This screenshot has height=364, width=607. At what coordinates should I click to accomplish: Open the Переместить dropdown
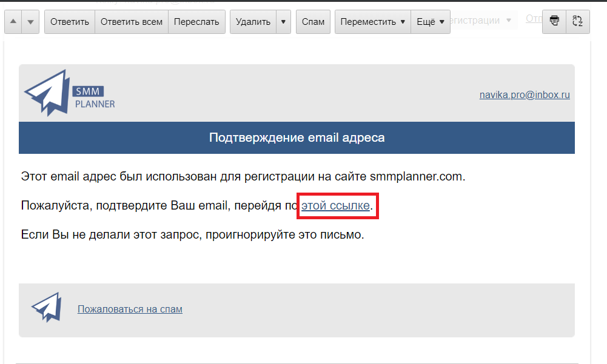click(x=372, y=22)
